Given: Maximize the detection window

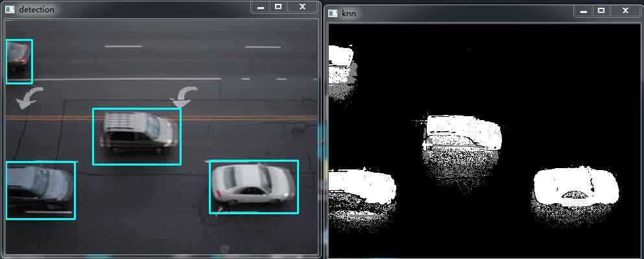Looking at the screenshot, I should click(278, 6).
